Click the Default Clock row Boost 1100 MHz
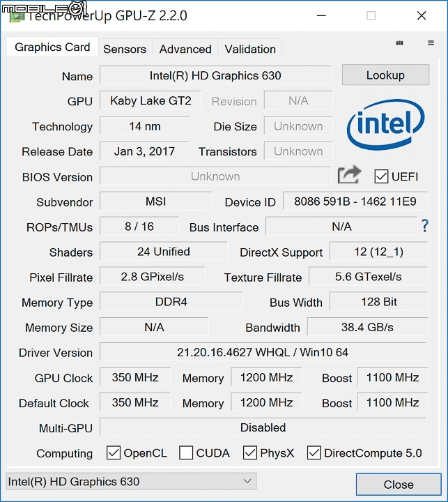Viewport: 448px width, 502px height. coord(393,402)
